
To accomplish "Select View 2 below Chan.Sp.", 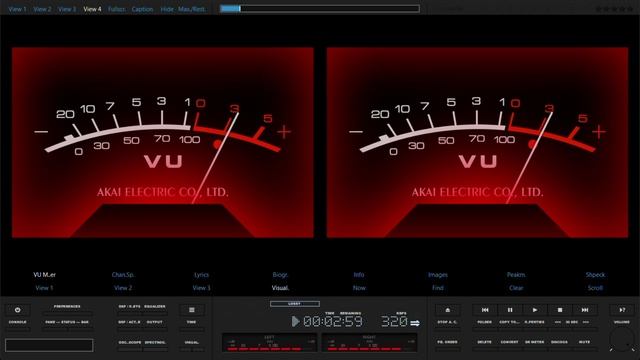I will 123,288.
